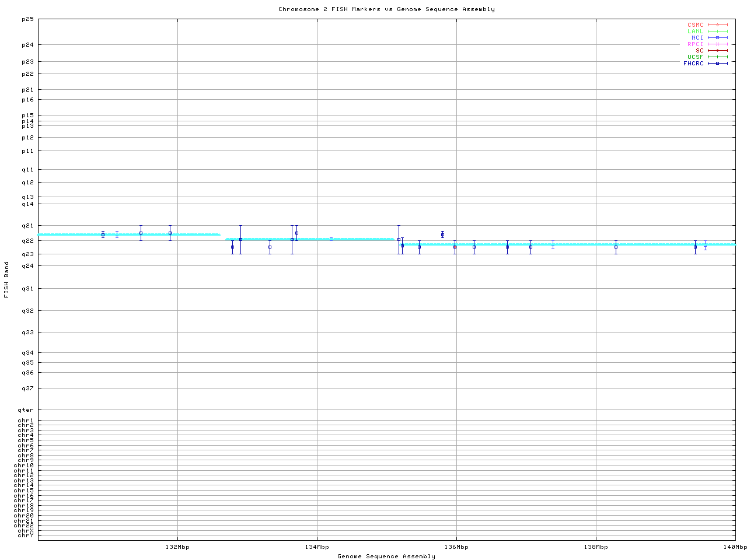Click the LANL green legend line sample
The height and width of the screenshot is (560, 747).
pos(718,32)
